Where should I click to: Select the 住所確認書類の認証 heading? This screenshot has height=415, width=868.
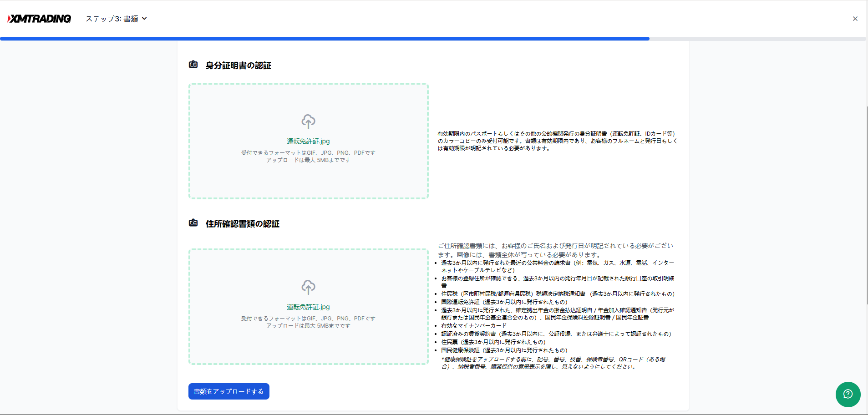pos(242,224)
